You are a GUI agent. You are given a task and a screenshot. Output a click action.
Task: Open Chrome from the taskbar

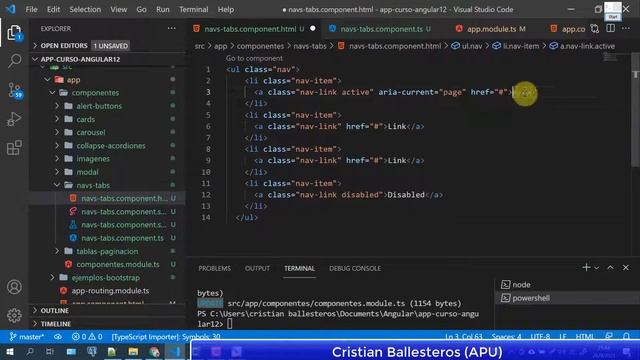[154, 352]
